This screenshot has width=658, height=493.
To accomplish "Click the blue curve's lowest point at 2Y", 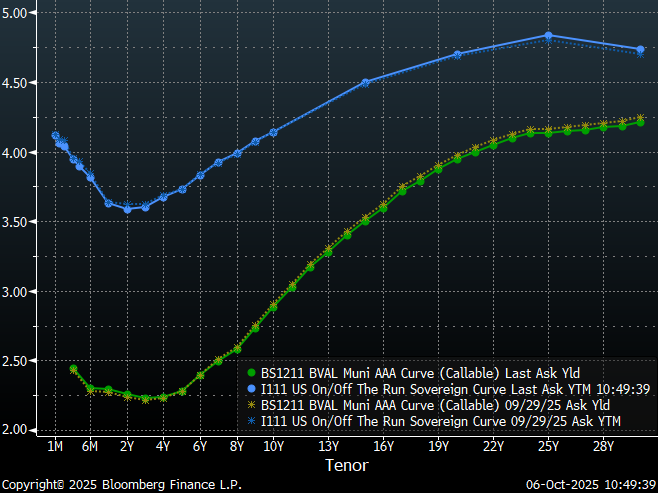I will click(x=127, y=209).
